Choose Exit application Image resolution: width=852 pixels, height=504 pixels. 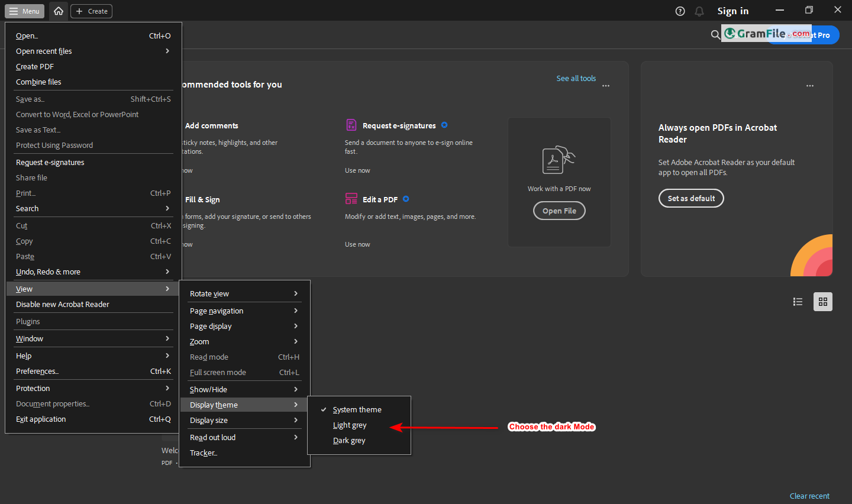pos(93,419)
